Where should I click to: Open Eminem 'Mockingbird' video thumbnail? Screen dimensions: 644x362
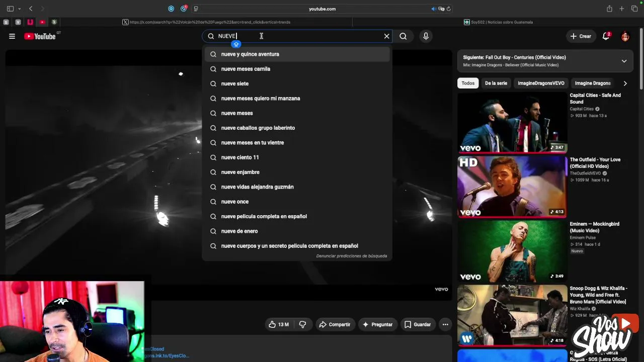(512, 251)
